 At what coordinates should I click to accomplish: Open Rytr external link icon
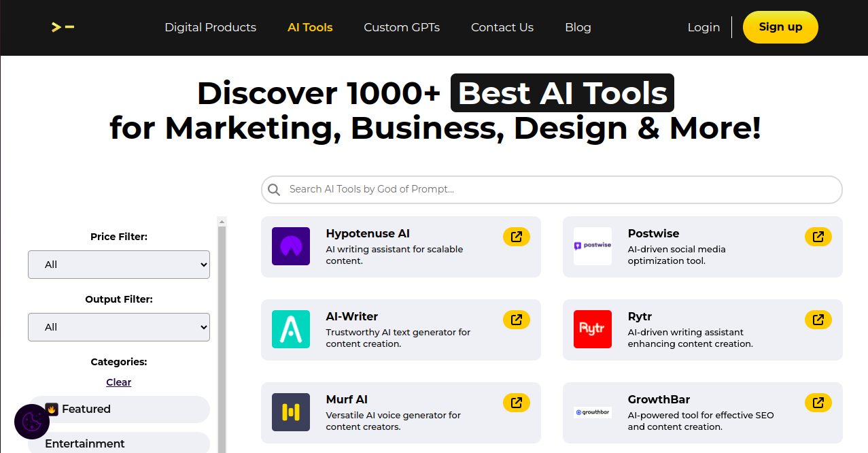click(x=818, y=320)
